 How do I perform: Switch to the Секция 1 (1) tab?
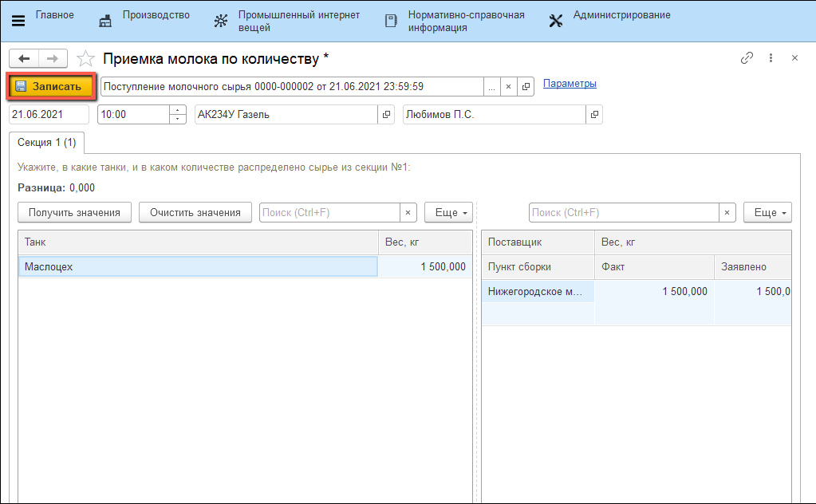pyautogui.click(x=47, y=143)
